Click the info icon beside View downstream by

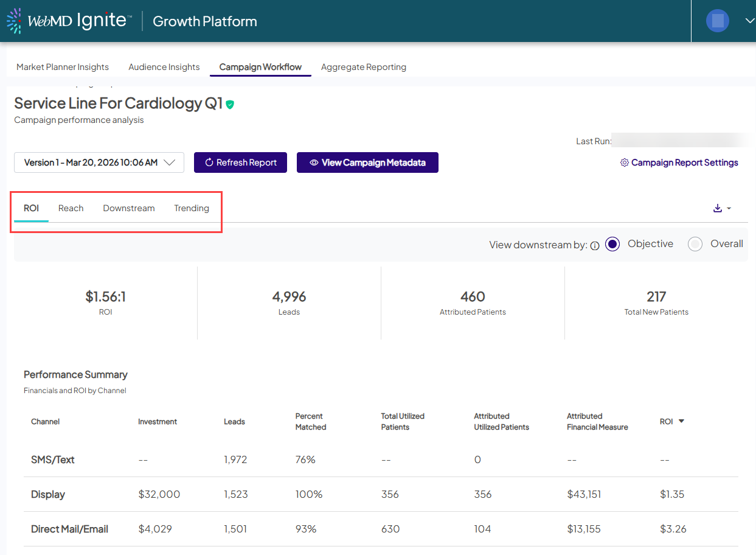click(x=595, y=246)
